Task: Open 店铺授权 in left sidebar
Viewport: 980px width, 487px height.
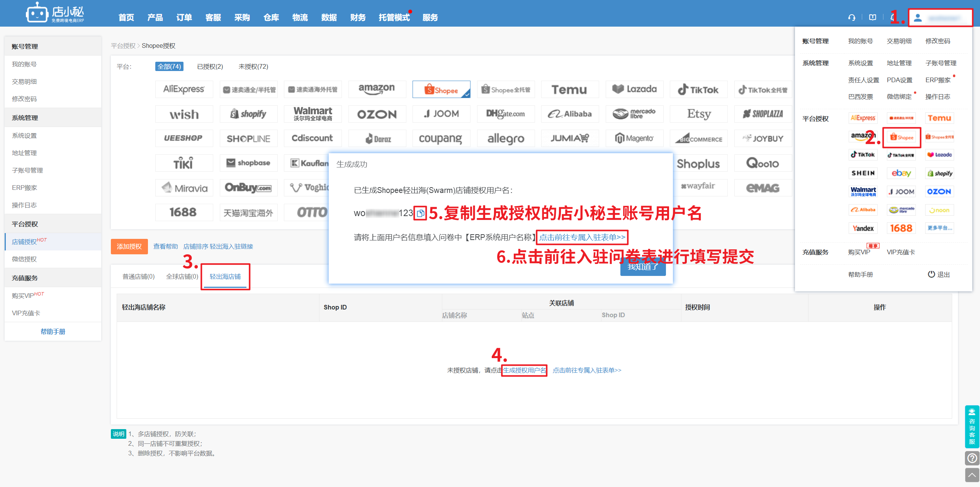Action: coord(24,242)
